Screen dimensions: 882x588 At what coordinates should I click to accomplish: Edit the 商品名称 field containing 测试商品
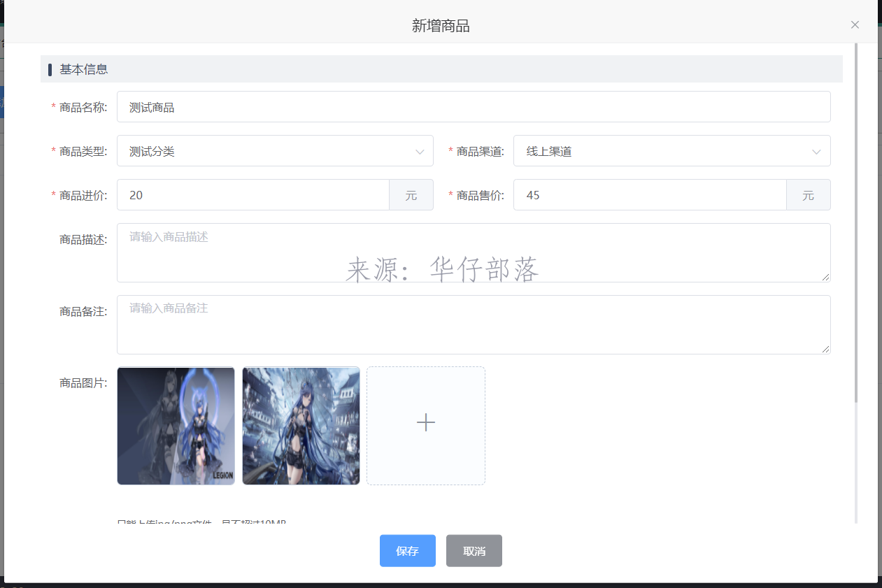pyautogui.click(x=474, y=107)
